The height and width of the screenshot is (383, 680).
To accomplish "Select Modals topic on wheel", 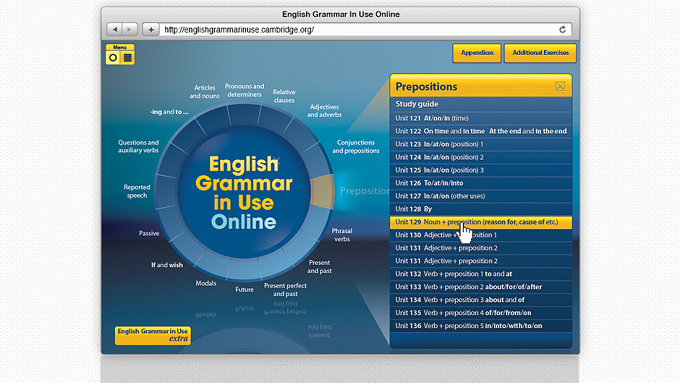I will coord(206,283).
